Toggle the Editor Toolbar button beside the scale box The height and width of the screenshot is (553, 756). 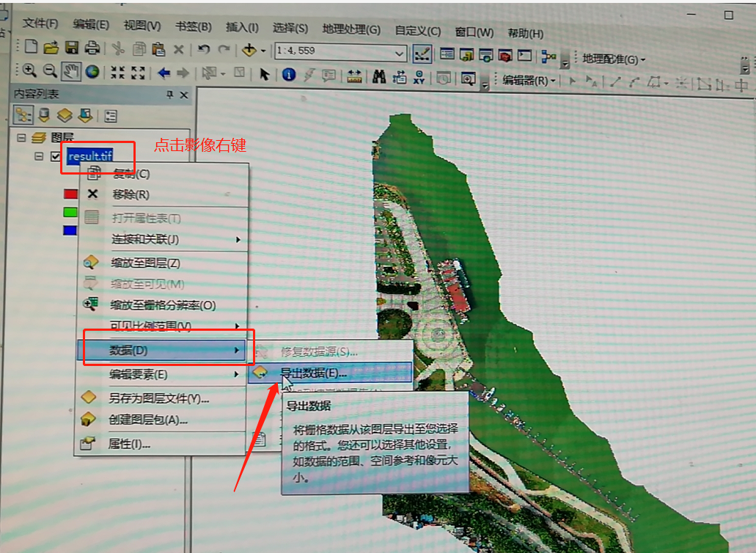(x=422, y=54)
